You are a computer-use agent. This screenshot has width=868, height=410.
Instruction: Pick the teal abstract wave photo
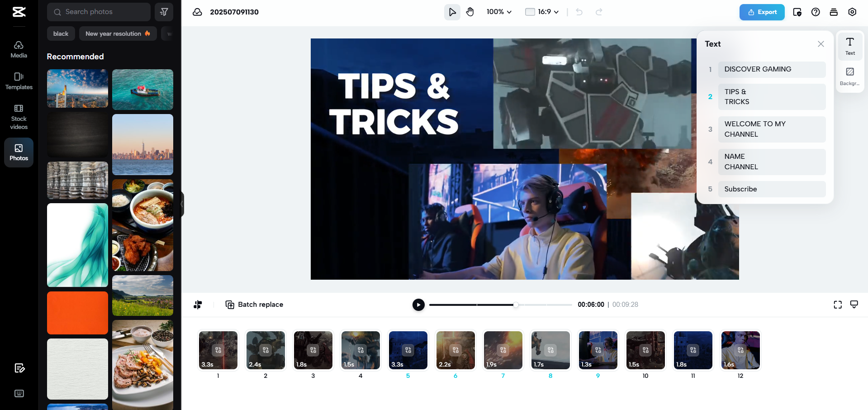77,245
